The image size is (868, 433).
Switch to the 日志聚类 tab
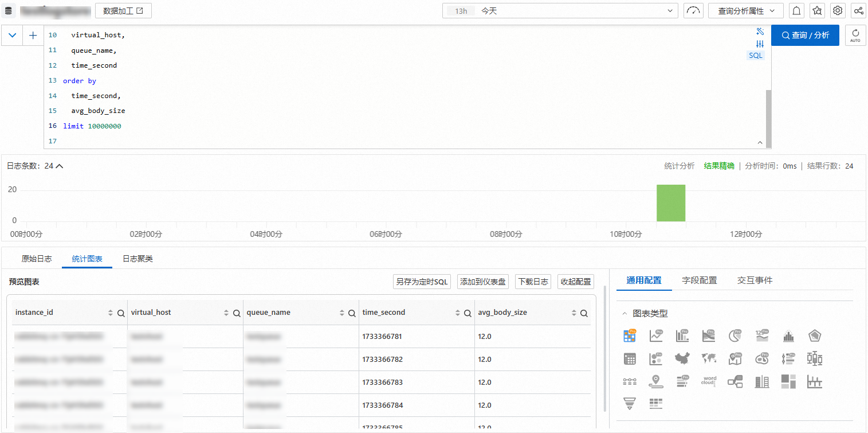click(x=138, y=259)
